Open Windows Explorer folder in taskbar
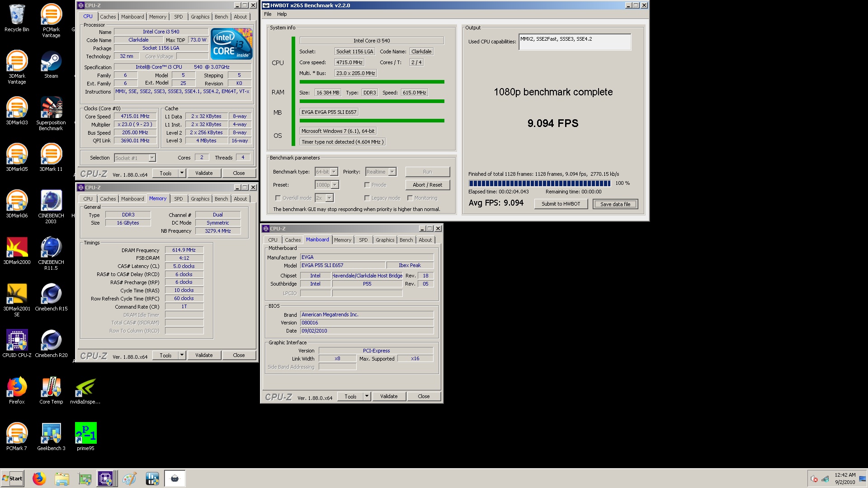 pyautogui.click(x=62, y=479)
